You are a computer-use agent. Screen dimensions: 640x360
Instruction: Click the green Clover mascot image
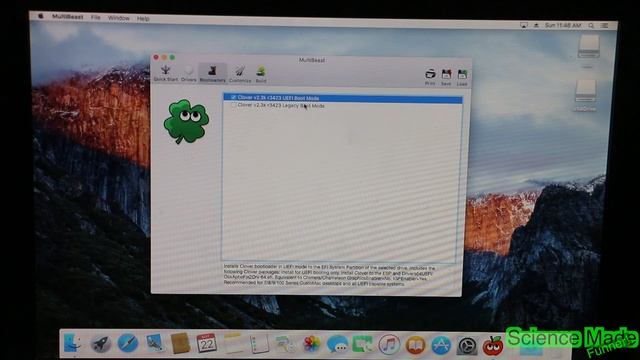[187, 122]
